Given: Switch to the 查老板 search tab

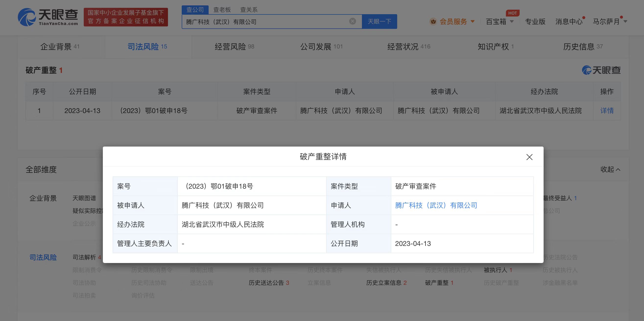Looking at the screenshot, I should click(222, 10).
